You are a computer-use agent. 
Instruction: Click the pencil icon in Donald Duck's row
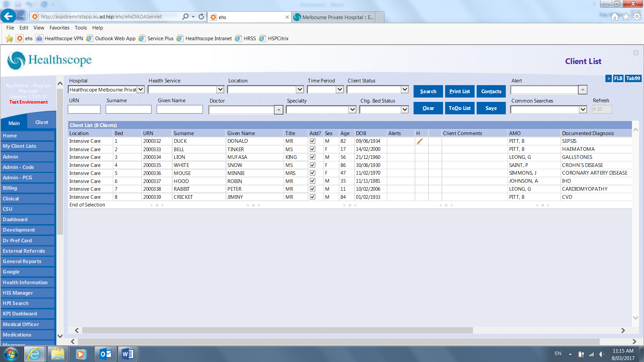(x=419, y=141)
